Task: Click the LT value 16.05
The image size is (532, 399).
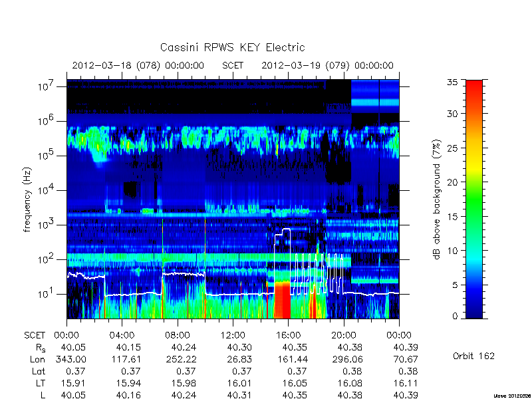Action: pos(295,383)
